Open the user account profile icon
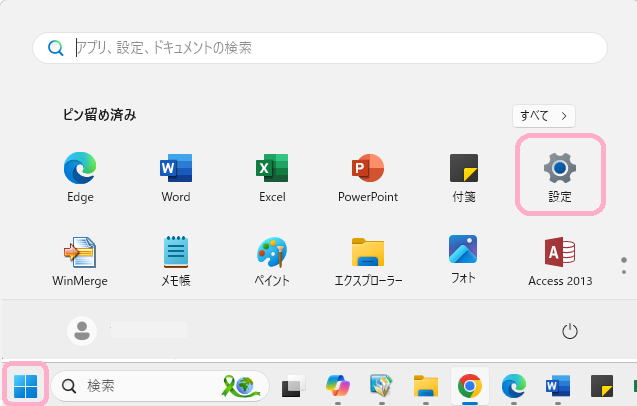This screenshot has height=406, width=637. (x=82, y=330)
